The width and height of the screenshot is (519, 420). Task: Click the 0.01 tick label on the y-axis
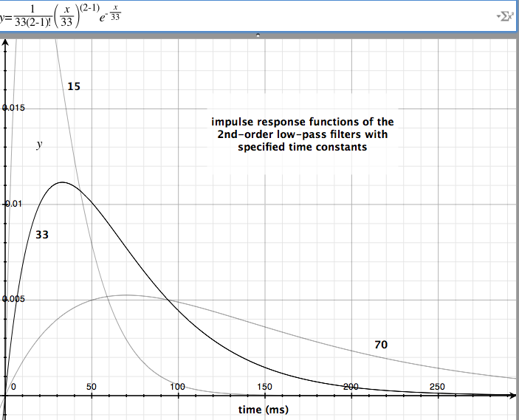[16, 204]
